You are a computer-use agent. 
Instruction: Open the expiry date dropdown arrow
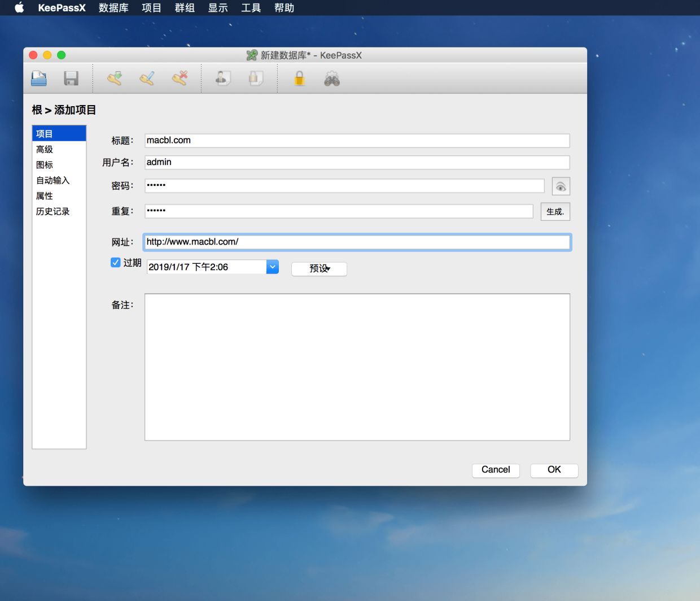[273, 267]
